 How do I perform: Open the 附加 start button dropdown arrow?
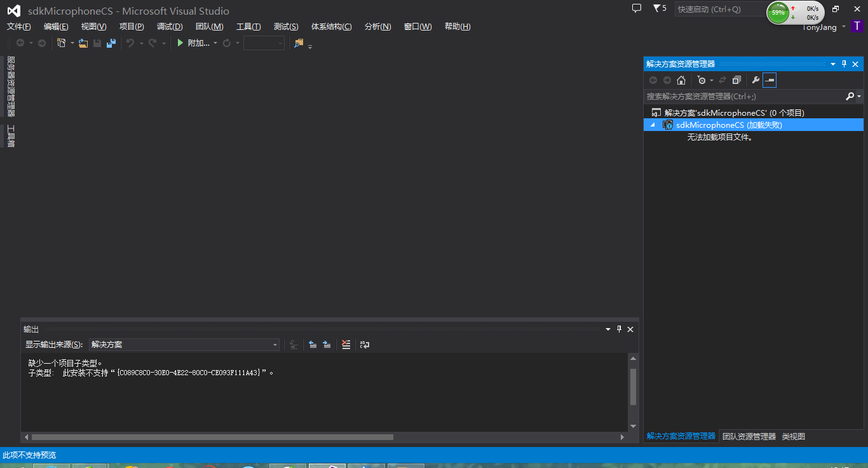[x=215, y=43]
